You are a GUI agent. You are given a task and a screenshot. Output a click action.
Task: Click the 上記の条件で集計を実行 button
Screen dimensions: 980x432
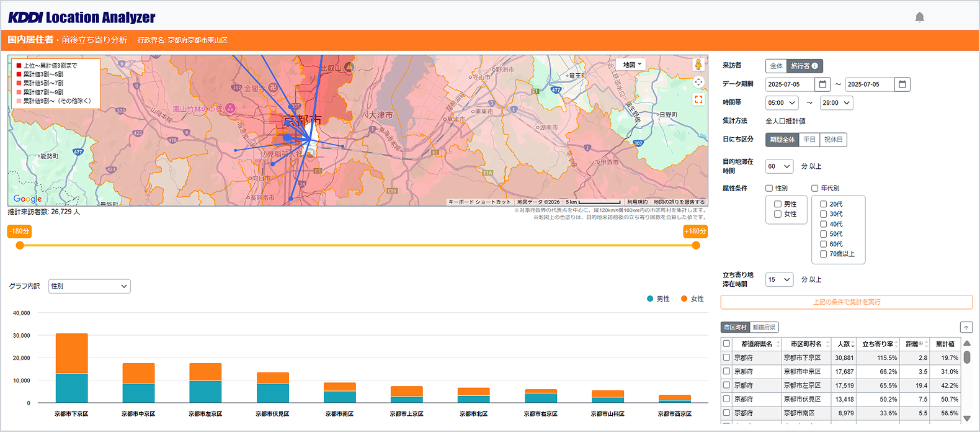(846, 302)
